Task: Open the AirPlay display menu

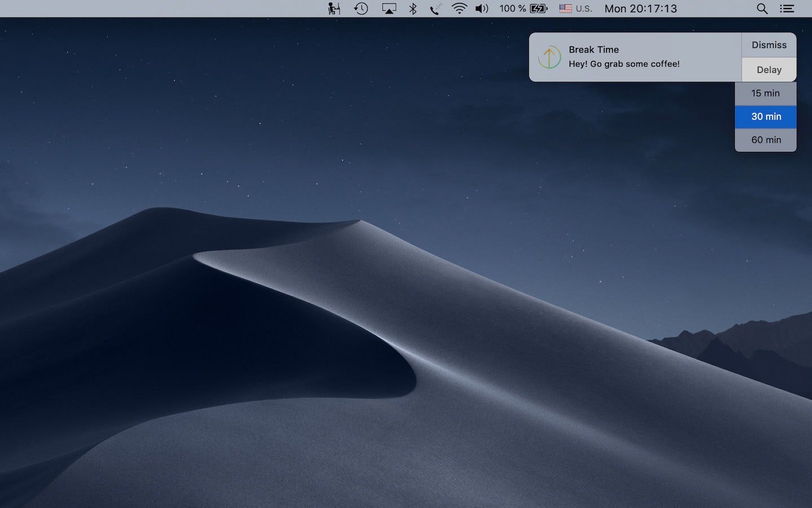Action: 389,8
